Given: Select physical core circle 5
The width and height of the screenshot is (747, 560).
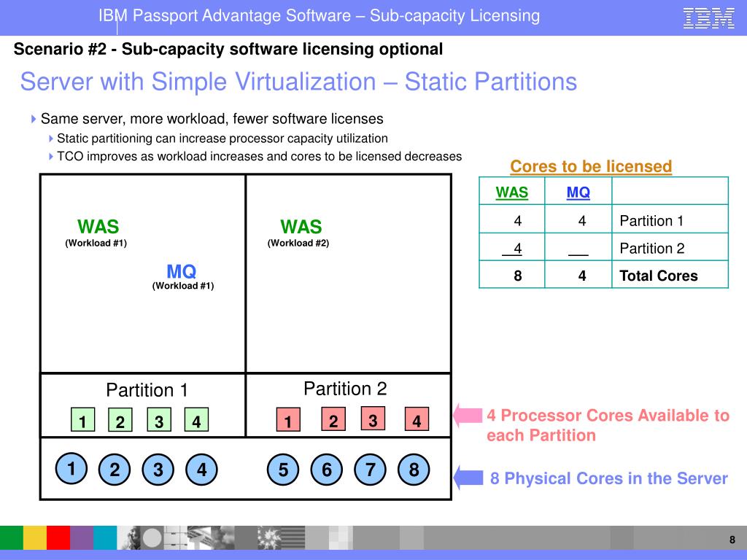Looking at the screenshot, I should [x=283, y=470].
